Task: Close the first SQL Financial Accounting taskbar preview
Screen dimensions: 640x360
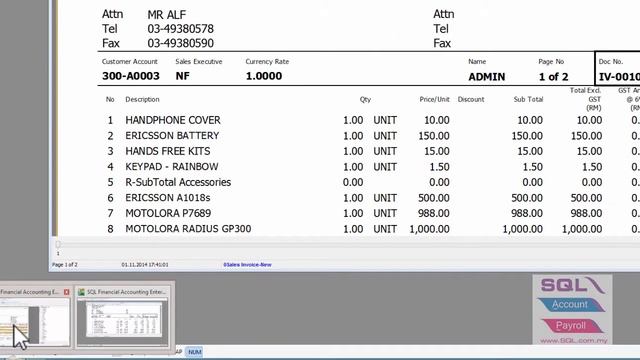Action: [x=67, y=292]
